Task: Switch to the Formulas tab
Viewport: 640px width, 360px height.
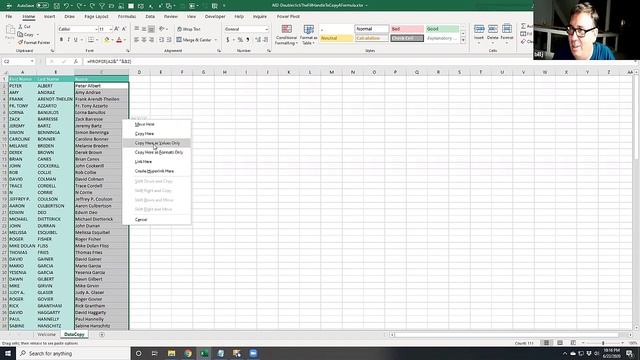Action: (x=127, y=17)
